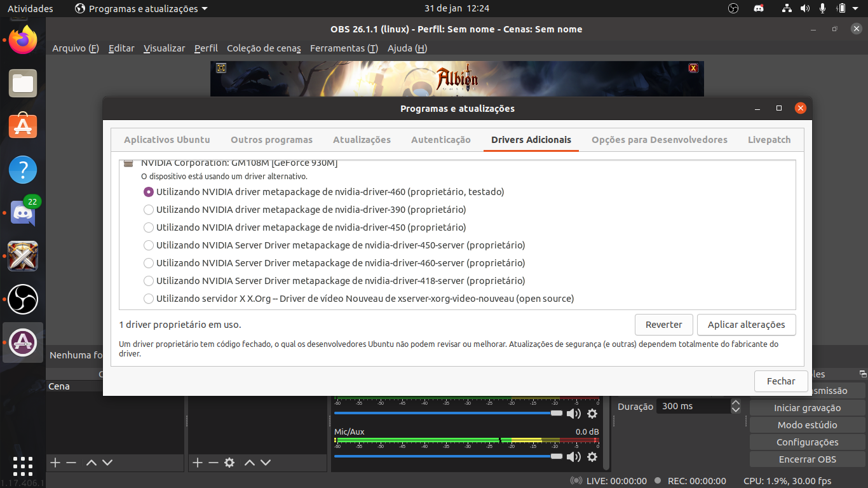Viewport: 868px width, 488px height.
Task: Enable Modo estúdio in OBS
Action: click(x=808, y=425)
